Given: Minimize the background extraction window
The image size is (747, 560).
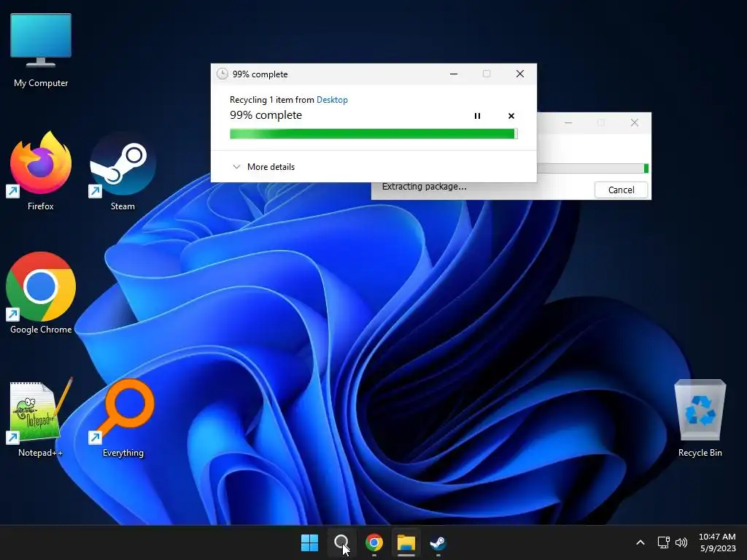Looking at the screenshot, I should (568, 122).
